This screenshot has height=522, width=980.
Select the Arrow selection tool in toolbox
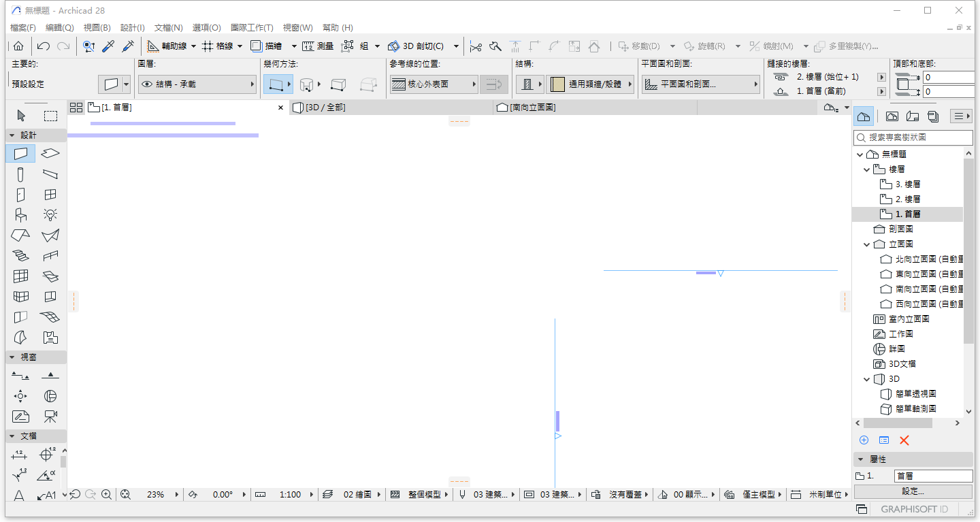coord(21,116)
